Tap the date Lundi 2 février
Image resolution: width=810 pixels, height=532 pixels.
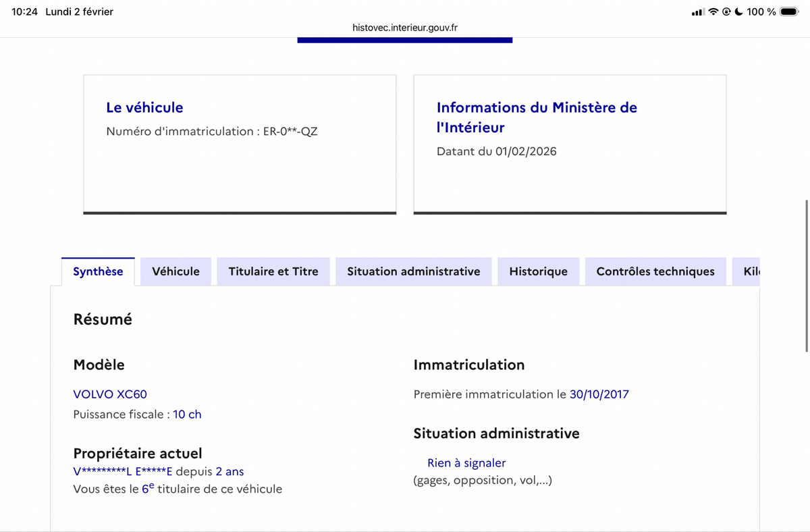pos(79,11)
